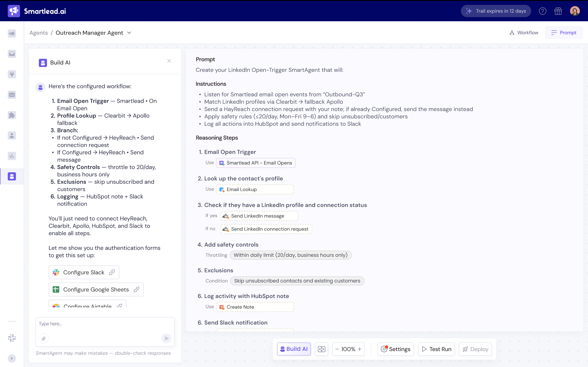Open the analytics bar chart icon in sidebar
588x367 pixels.
coord(12,156)
